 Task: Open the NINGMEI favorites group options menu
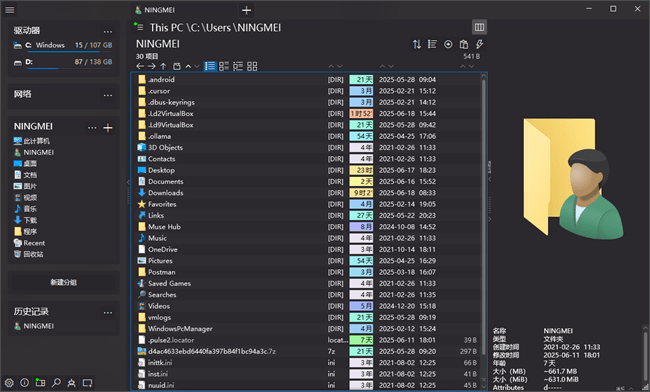pyautogui.click(x=92, y=128)
